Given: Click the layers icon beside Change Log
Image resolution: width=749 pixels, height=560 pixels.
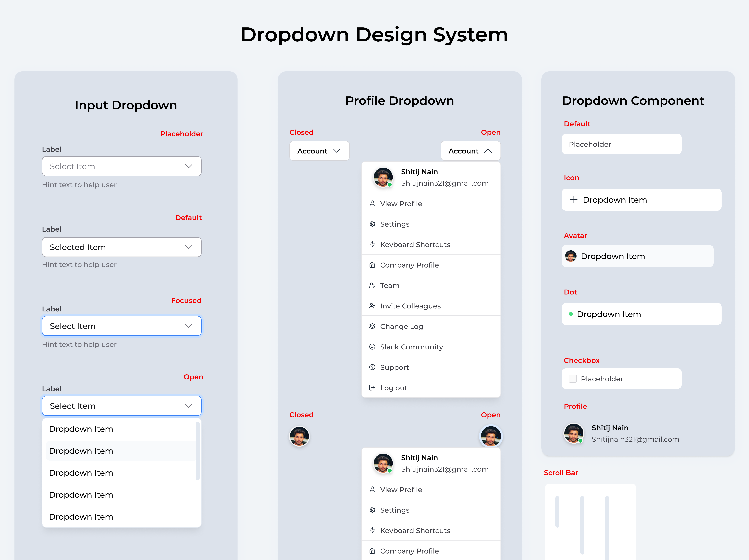Looking at the screenshot, I should 372,326.
